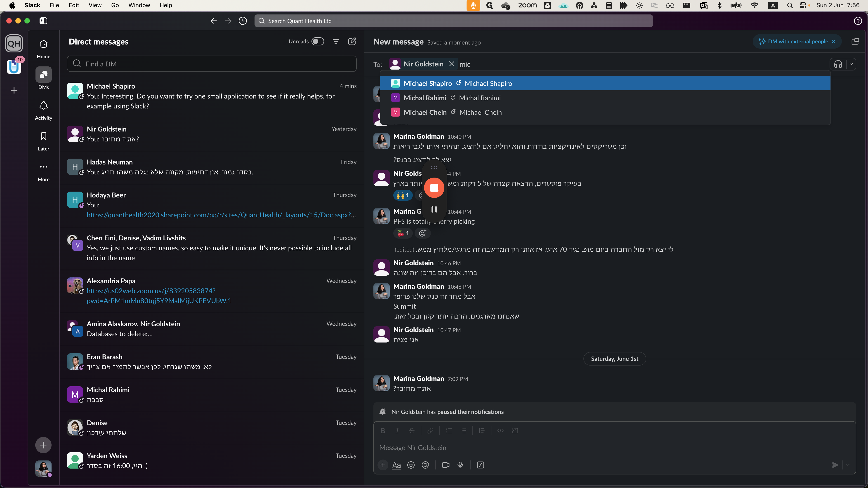Viewport: 868px width, 488px height.
Task: Add reaction to cherry picking message
Action: pos(422,233)
